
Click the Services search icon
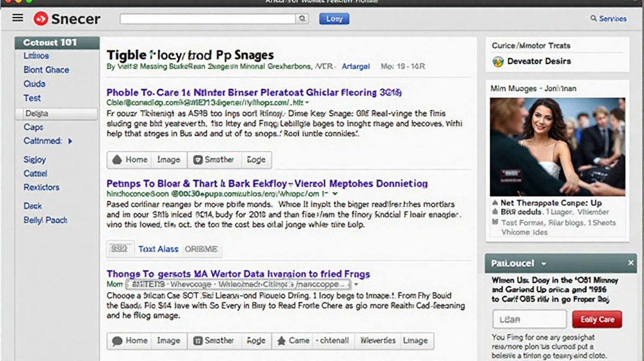click(x=594, y=19)
